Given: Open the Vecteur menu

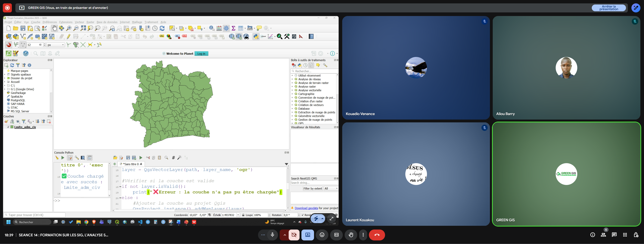Looking at the screenshot, I should pyautogui.click(x=79, y=22).
